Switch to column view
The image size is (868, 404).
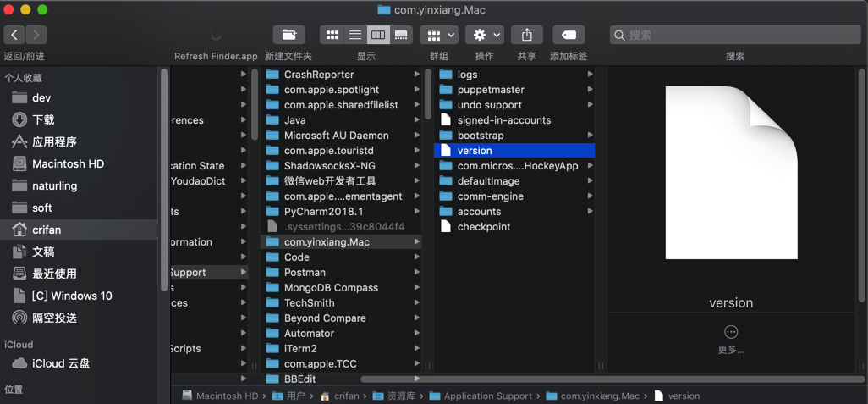point(377,35)
